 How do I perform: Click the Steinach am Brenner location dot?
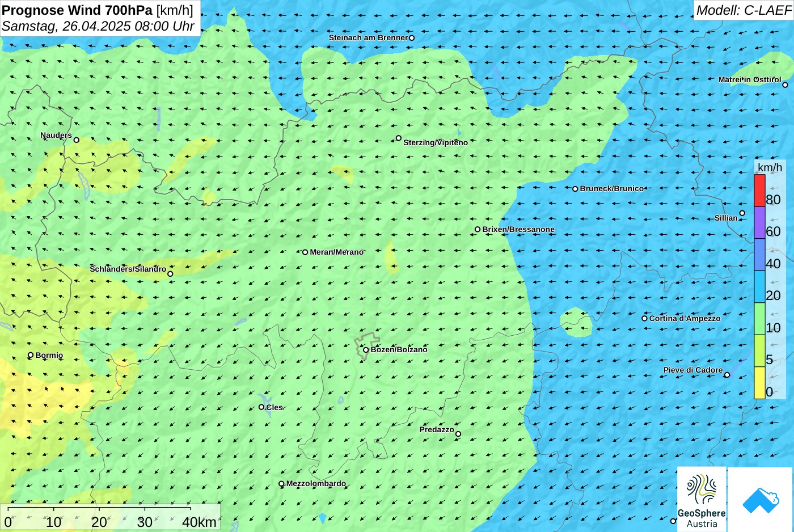click(412, 38)
